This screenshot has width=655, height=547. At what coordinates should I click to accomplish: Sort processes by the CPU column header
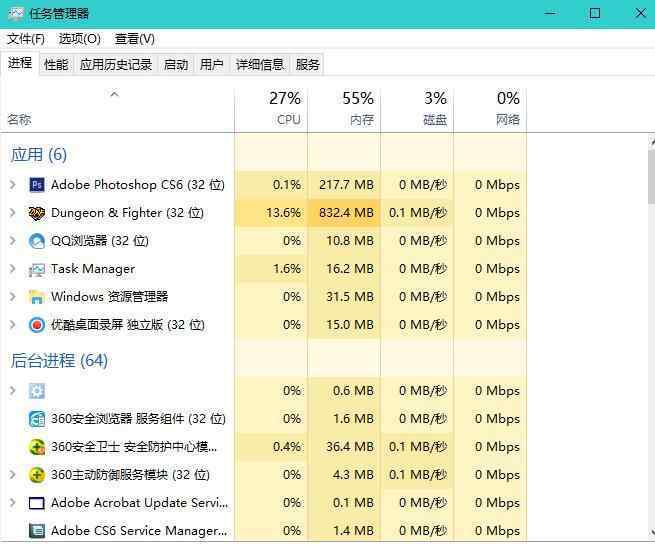(272, 109)
